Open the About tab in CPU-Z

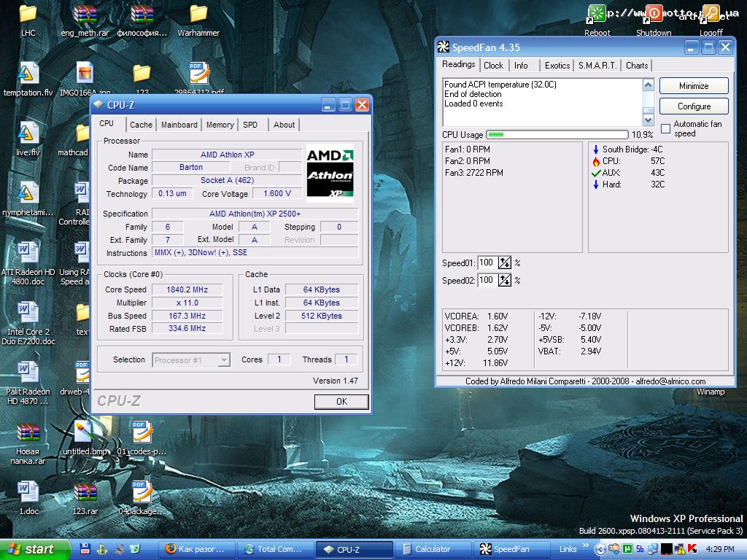[x=284, y=125]
